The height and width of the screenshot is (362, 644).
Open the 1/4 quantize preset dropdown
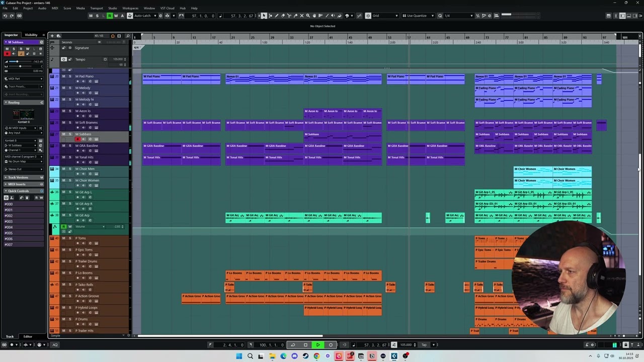(x=458, y=16)
